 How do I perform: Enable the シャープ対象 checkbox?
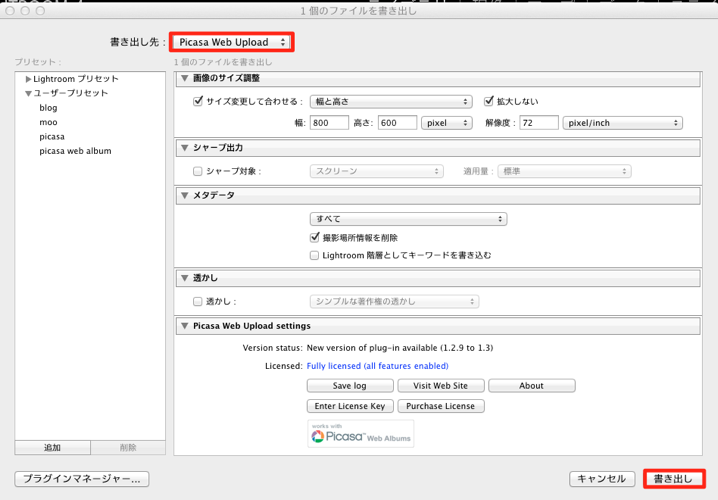[x=197, y=171]
